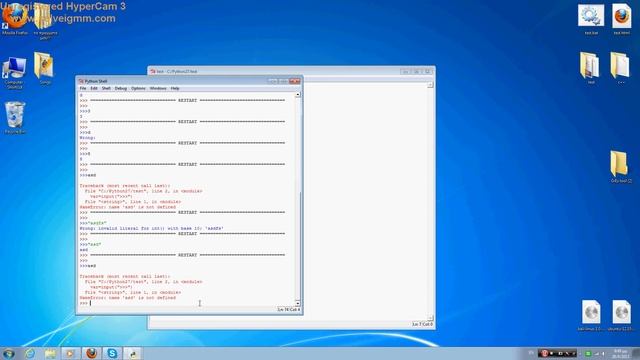The image size is (640, 360).
Task: Click the volume icon in the system tray
Action: (603, 353)
